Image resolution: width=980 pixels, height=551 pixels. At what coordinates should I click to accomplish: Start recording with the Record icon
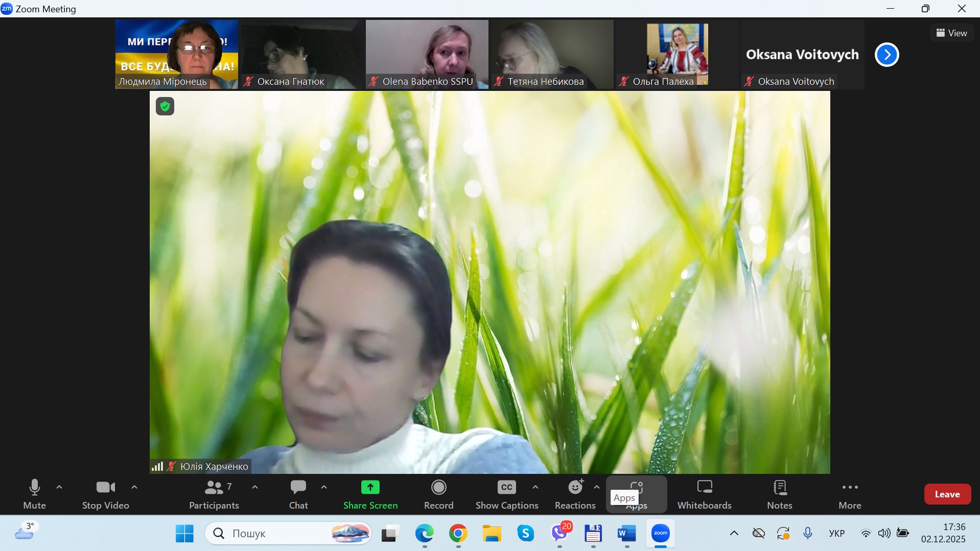[438, 488]
